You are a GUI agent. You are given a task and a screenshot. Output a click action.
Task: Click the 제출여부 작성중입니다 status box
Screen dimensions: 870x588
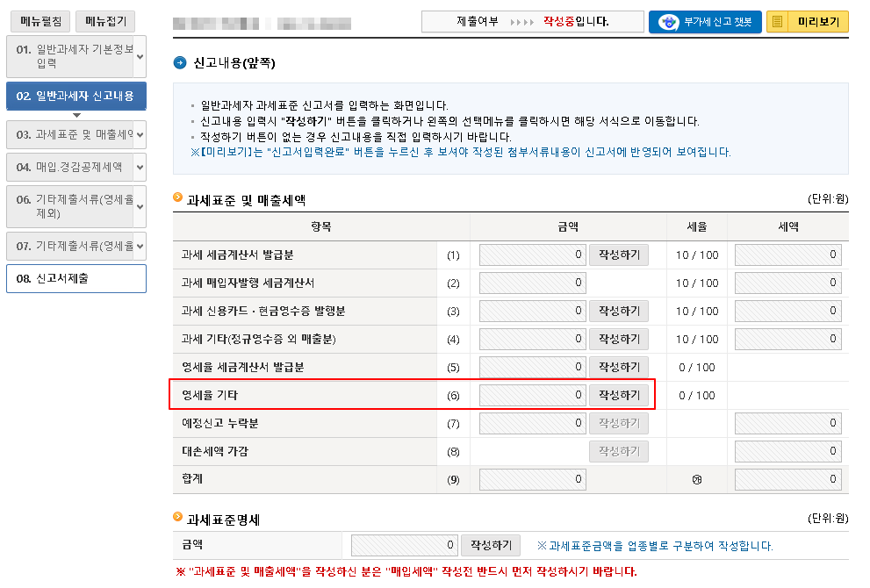coord(533,22)
